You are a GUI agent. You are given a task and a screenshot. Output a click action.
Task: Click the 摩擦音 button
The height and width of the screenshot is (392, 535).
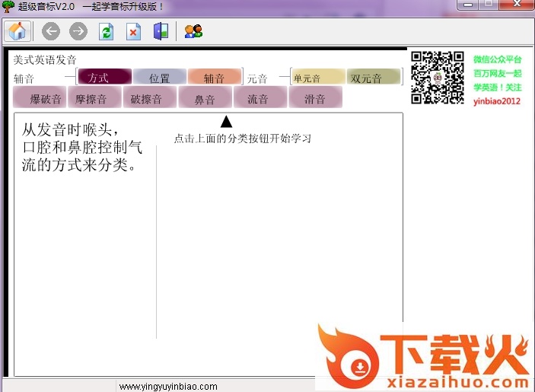click(x=94, y=97)
